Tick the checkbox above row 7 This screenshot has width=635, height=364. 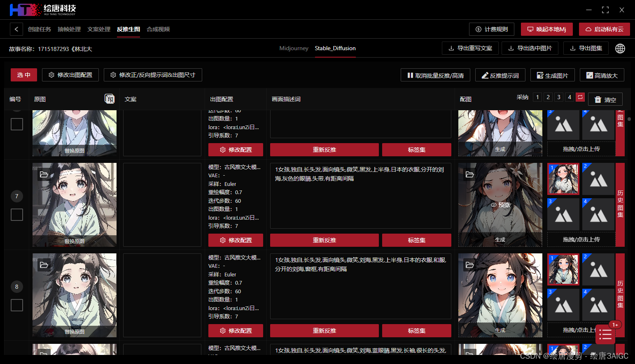17,124
